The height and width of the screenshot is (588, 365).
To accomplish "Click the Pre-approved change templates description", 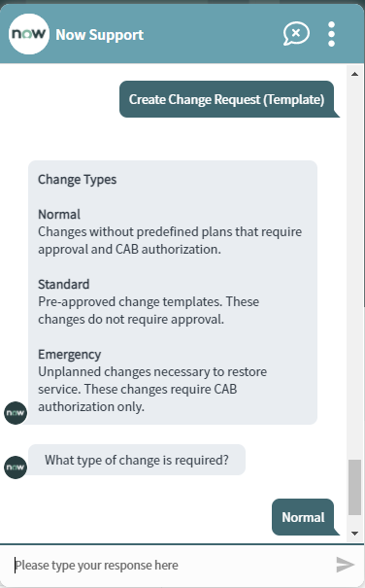I will [x=149, y=310].
